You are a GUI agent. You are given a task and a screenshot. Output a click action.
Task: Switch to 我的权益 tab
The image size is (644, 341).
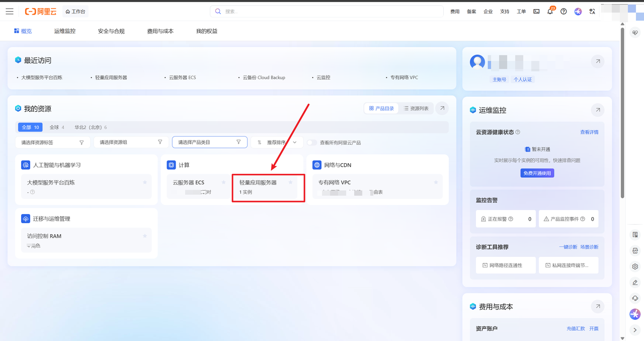pos(207,31)
